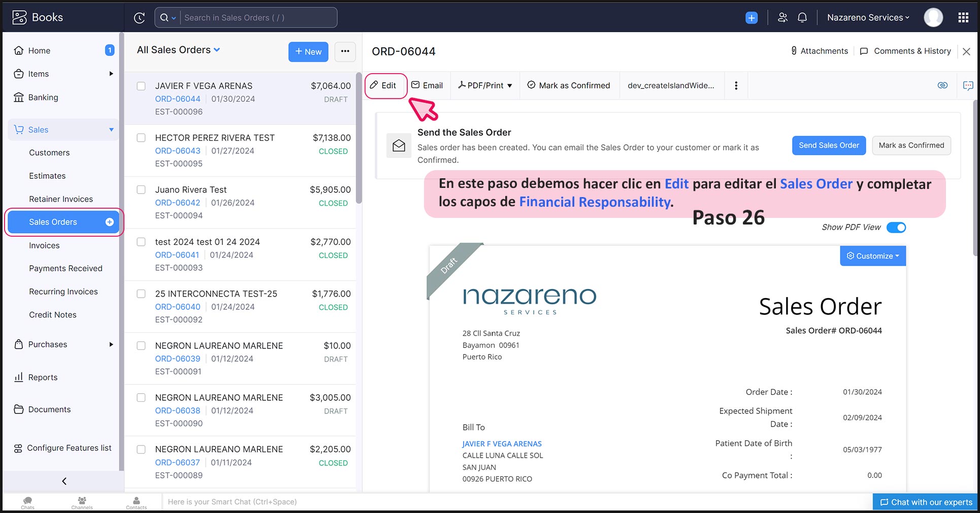This screenshot has height=513, width=980.
Task: Select the checkbox for Juano Rivera Test
Action: coord(141,190)
